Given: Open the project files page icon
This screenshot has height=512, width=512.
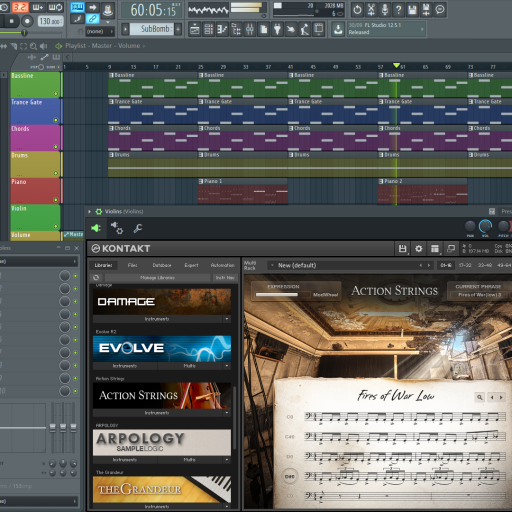Looking at the screenshot, I should click(x=264, y=30).
